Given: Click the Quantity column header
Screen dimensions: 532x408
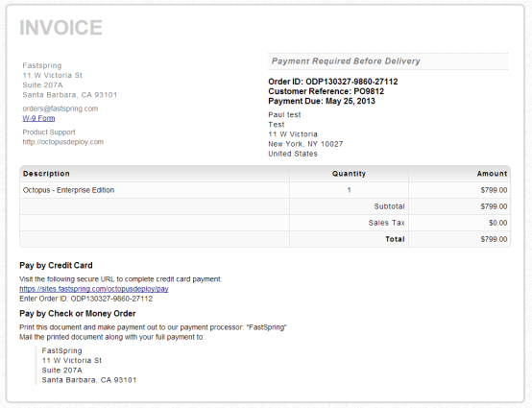Looking at the screenshot, I should tap(349, 174).
